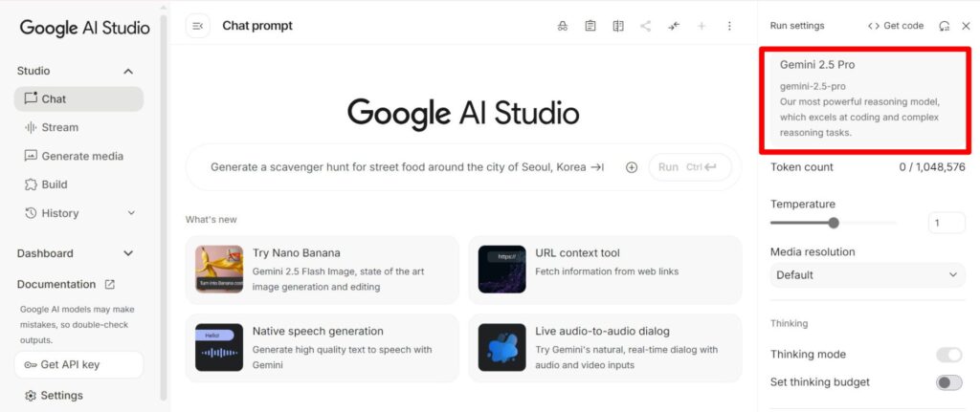This screenshot has width=980, height=412.
Task: Open the three-dot more options menu
Action: pyautogui.click(x=729, y=26)
